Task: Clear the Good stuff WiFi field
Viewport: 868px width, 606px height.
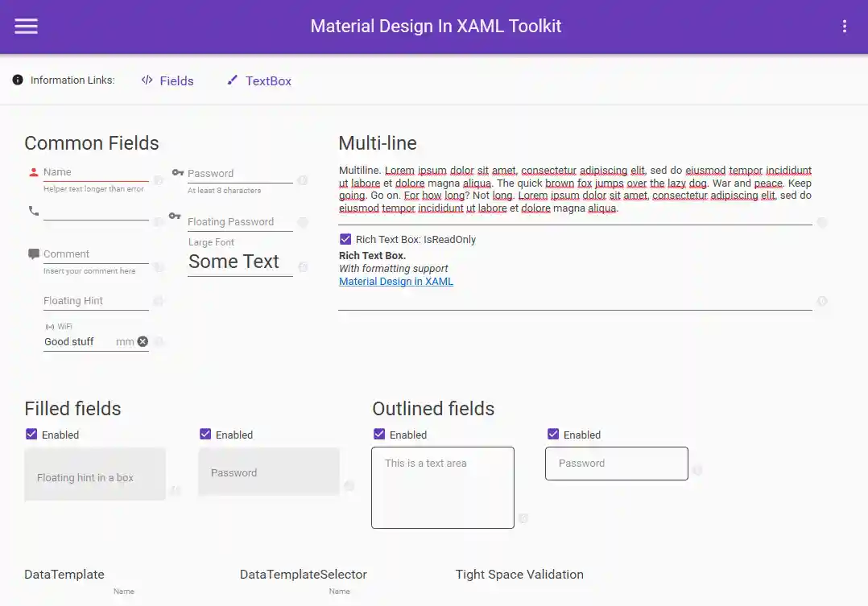Action: tap(143, 341)
